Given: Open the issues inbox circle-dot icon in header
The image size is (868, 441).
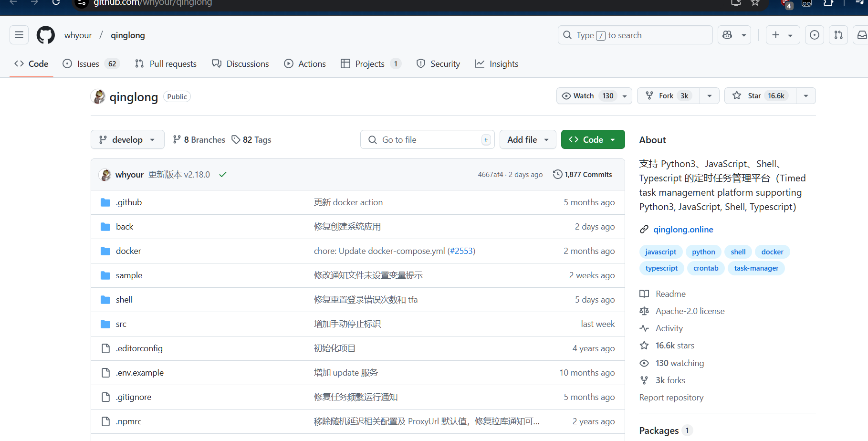Looking at the screenshot, I should coord(815,35).
